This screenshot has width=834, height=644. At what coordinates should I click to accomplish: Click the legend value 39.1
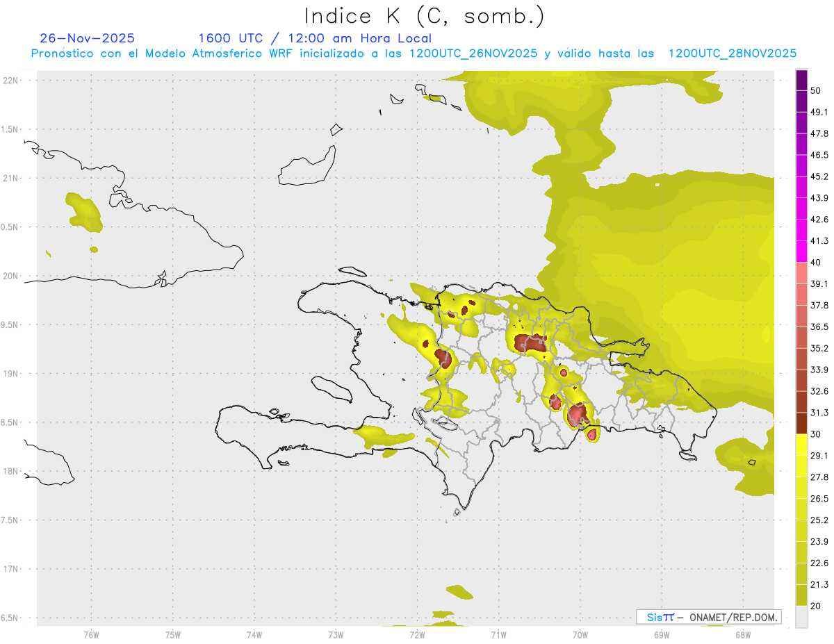819,284
